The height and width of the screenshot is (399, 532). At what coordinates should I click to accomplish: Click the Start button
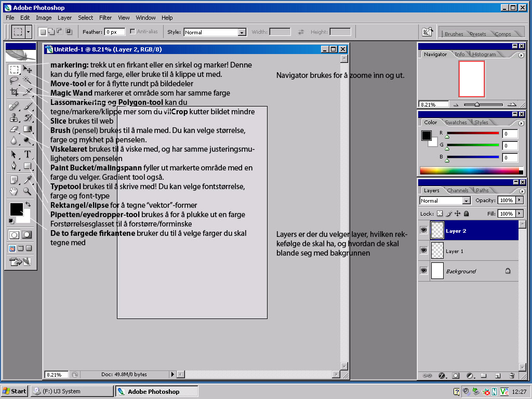click(x=14, y=391)
